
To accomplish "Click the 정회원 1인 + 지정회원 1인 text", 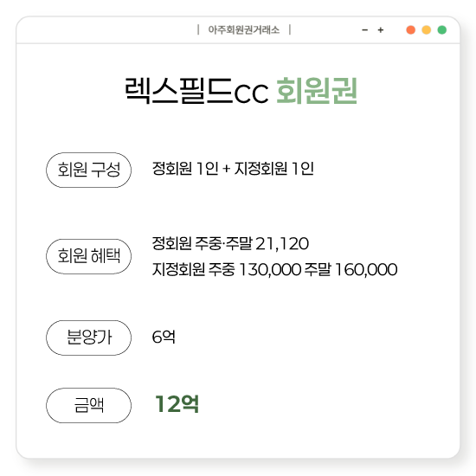I will [233, 169].
